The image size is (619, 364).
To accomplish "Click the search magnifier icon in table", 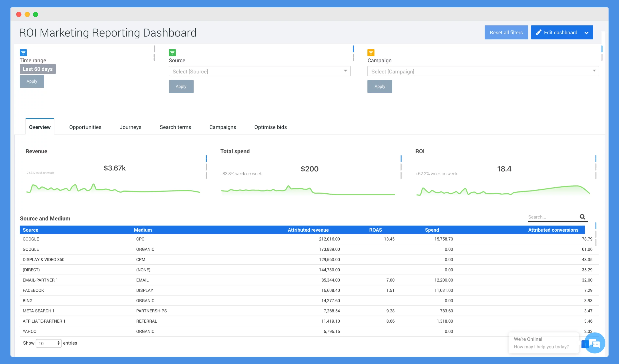I will (582, 217).
